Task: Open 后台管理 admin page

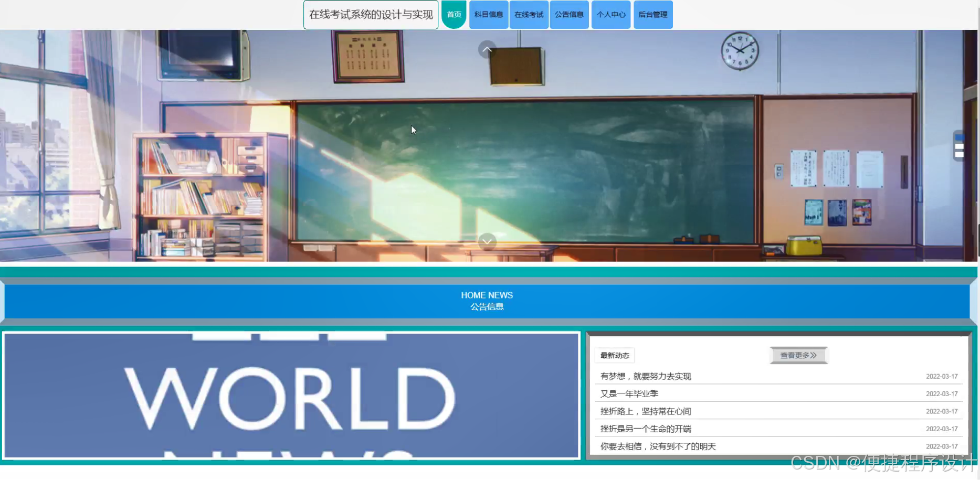Action: click(653, 15)
